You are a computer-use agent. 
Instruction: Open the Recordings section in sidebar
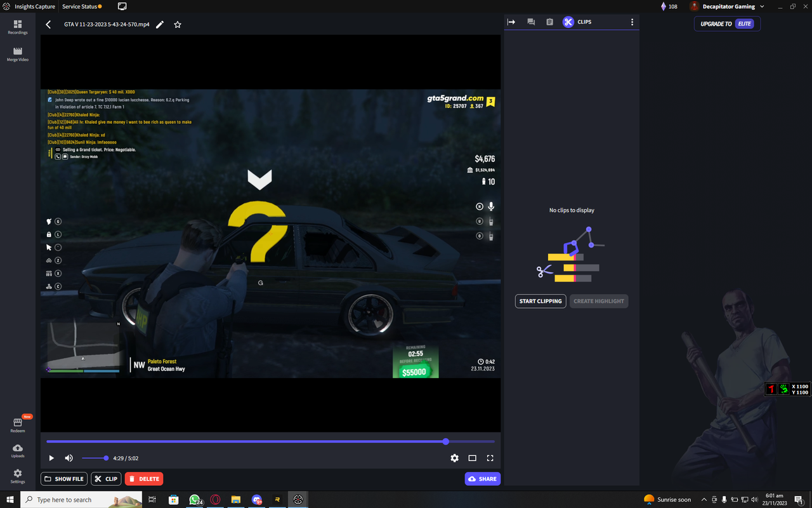pyautogui.click(x=18, y=27)
